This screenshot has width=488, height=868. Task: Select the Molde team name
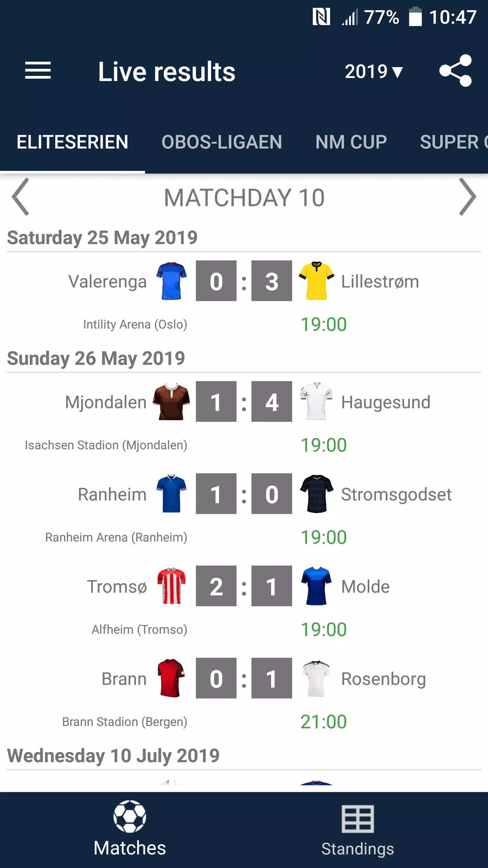click(365, 587)
